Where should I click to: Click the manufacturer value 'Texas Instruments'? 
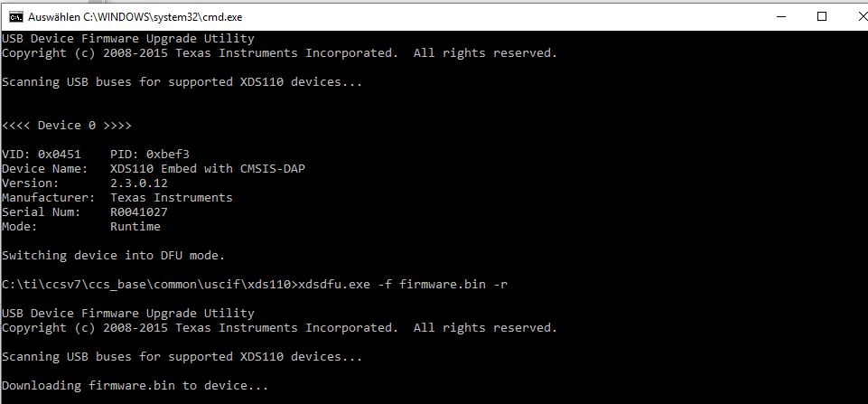172,198
